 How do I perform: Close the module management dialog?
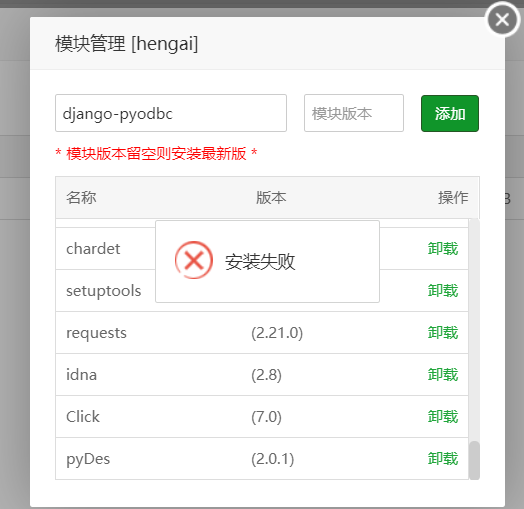point(502,20)
